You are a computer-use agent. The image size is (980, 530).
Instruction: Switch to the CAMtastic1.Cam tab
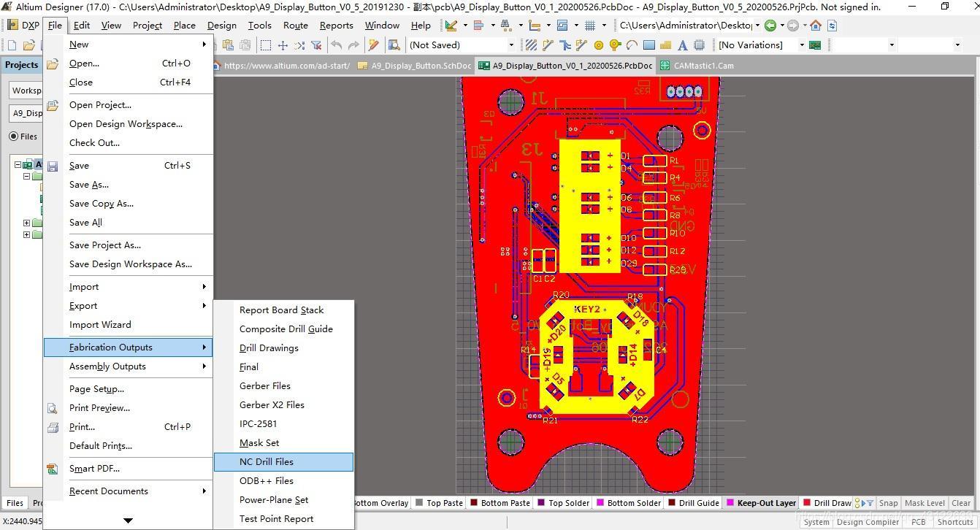(697, 65)
